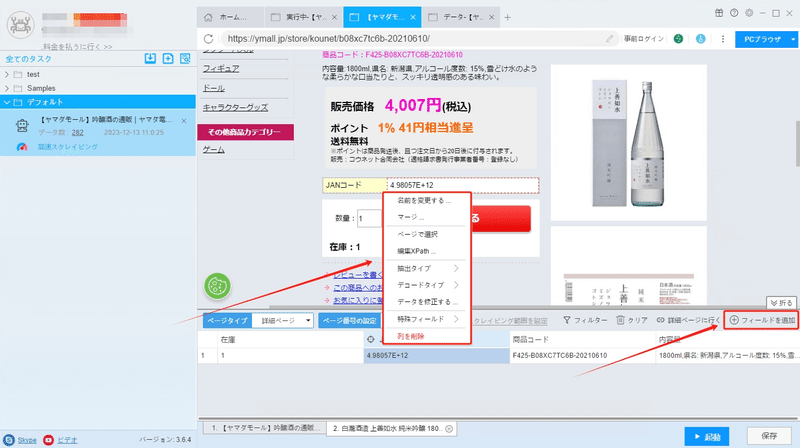The image size is (800, 448).
Task: Open the ホーム home tab
Action: pos(231,17)
